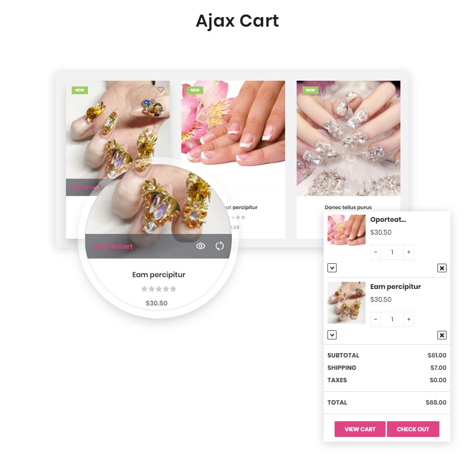Expand Oporteat item details chevron
476x476 pixels.
pyautogui.click(x=332, y=268)
